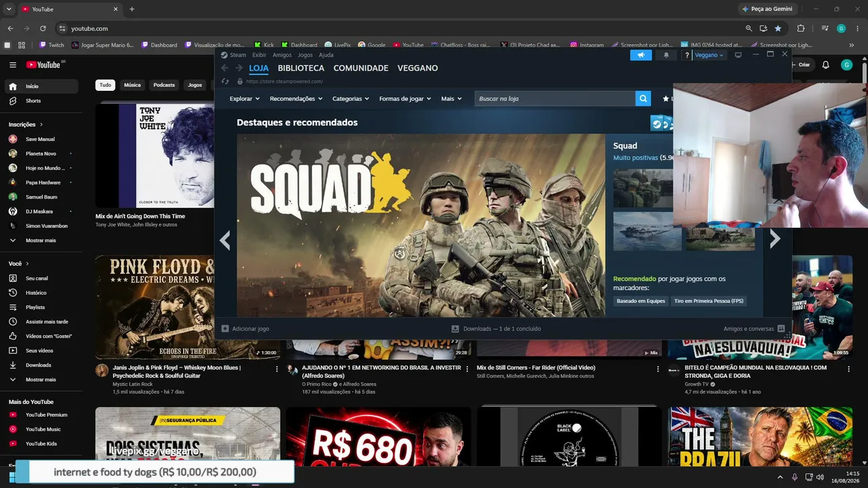Open the Chrome tab search dropdown arrow

(x=9, y=9)
